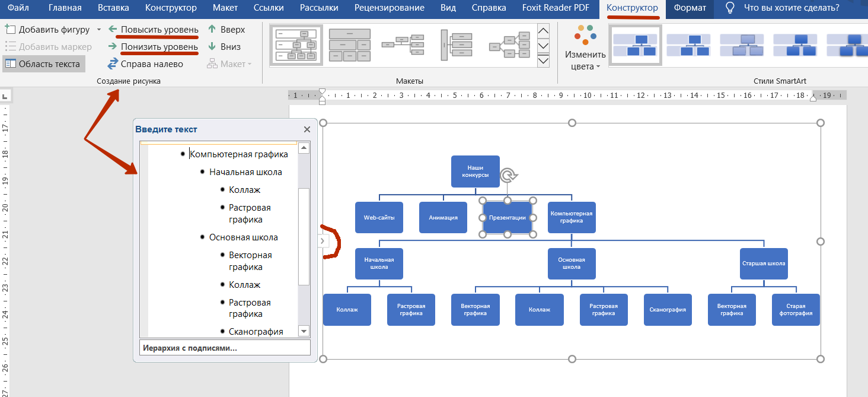Open the Рассылки tab
868x397 pixels.
point(319,8)
